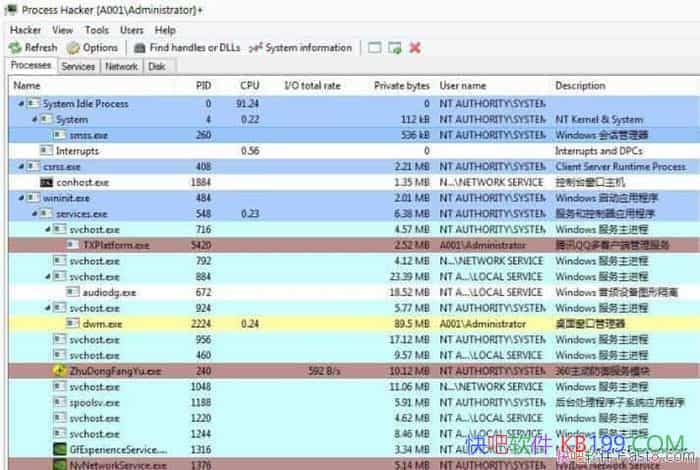This screenshot has width=700, height=470.
Task: Select the svchost.exe PID 1244 row
Action: click(354, 433)
